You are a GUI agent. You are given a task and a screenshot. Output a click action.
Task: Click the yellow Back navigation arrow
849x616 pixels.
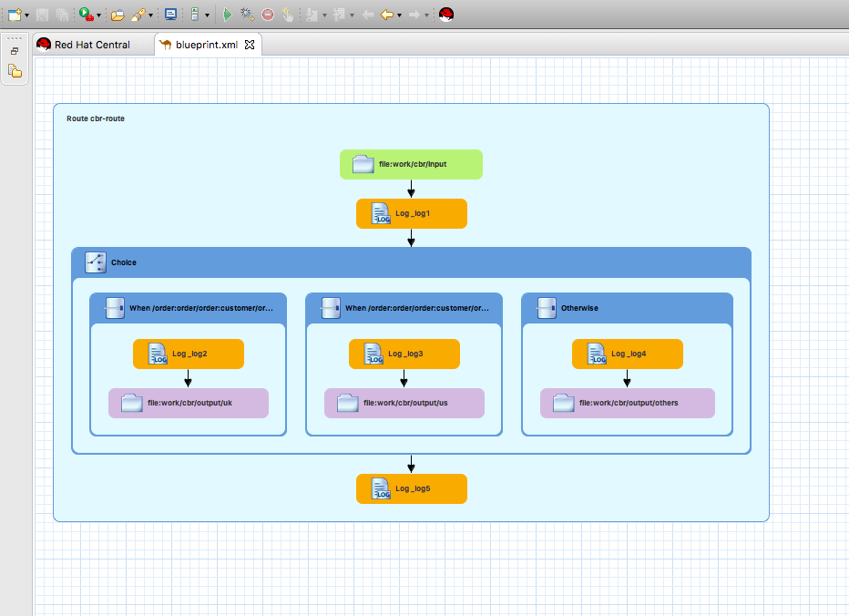pyautogui.click(x=386, y=15)
